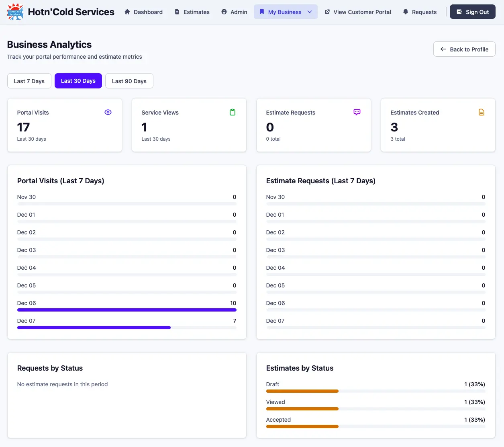Expand the My Business dropdown chevron
The image size is (504, 447).
pos(310,12)
